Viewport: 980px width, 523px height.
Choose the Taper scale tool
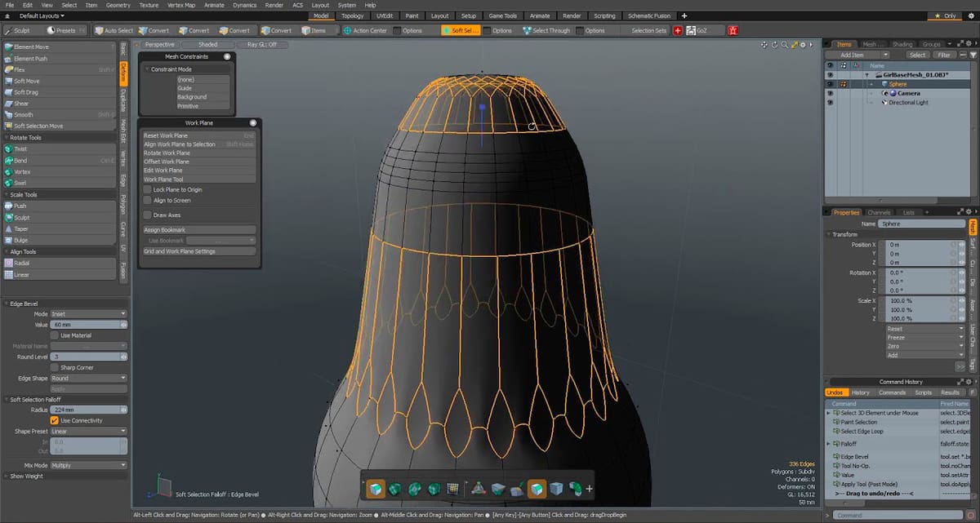click(21, 228)
